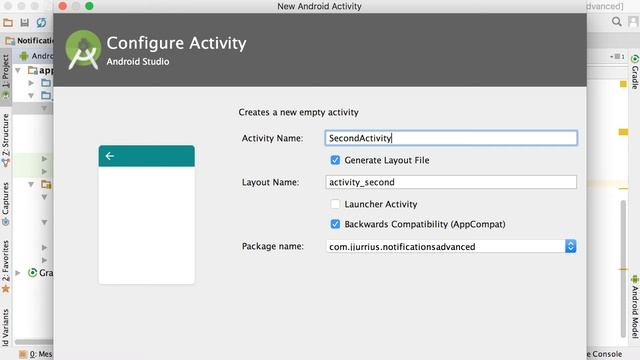Open the Console tab at bottom right

(605, 354)
